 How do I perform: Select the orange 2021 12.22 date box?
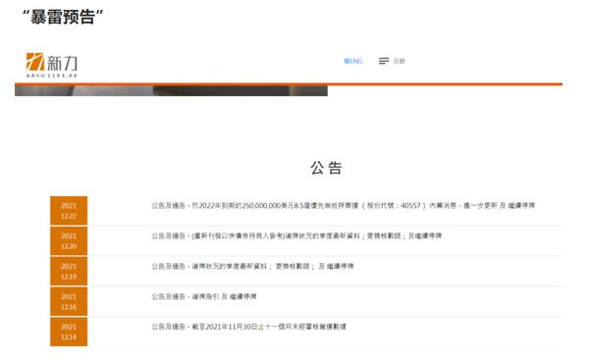tap(69, 211)
